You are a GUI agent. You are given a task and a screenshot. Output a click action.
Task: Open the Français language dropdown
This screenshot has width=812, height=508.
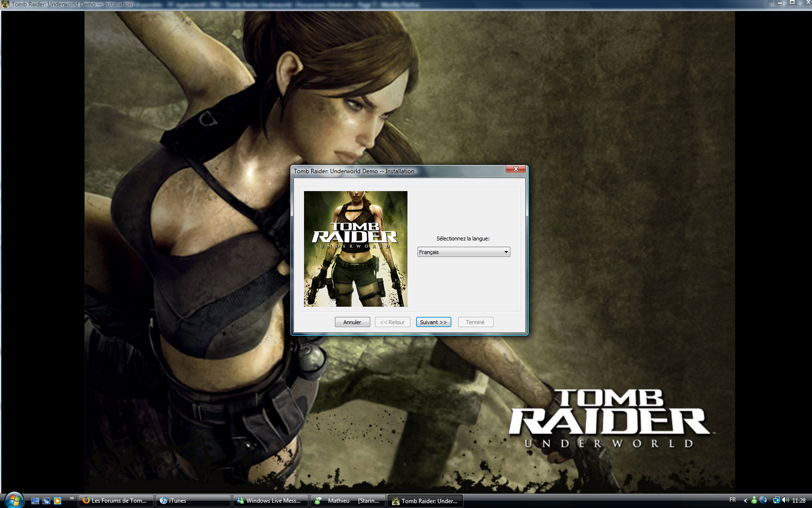point(464,252)
